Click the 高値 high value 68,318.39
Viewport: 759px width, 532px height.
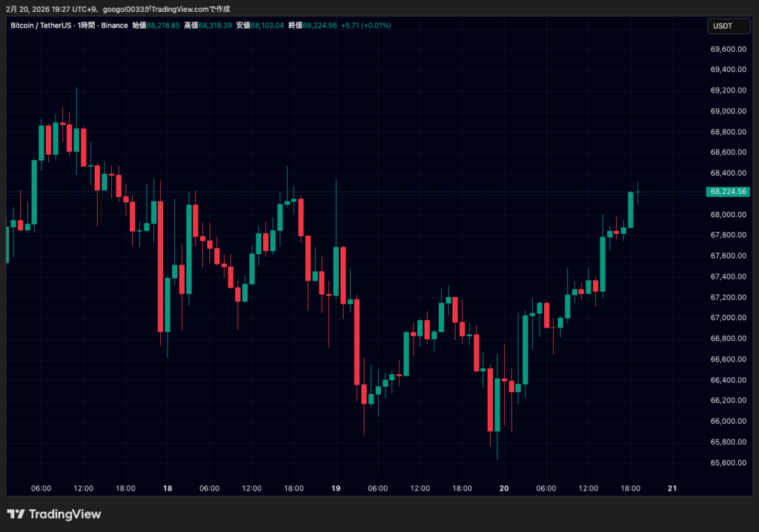click(x=215, y=25)
